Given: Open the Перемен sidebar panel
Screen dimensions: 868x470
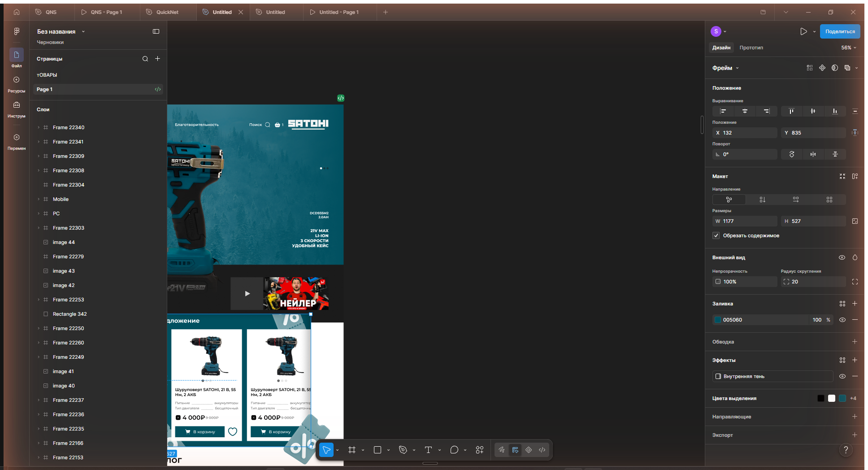Looking at the screenshot, I should pyautogui.click(x=17, y=142).
